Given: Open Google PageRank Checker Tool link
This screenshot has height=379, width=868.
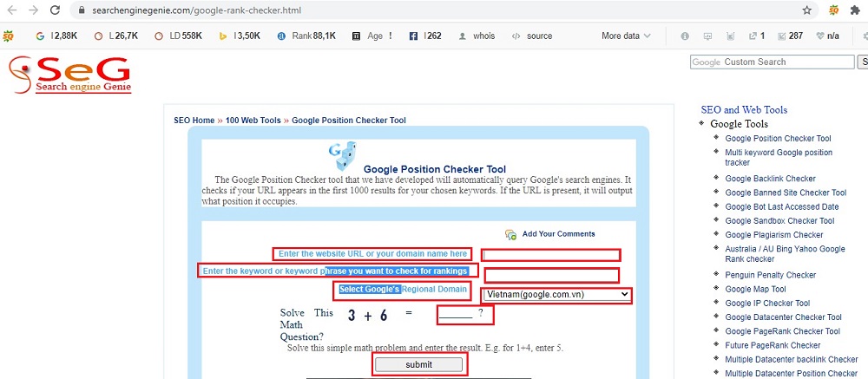Looking at the screenshot, I should tap(782, 331).
